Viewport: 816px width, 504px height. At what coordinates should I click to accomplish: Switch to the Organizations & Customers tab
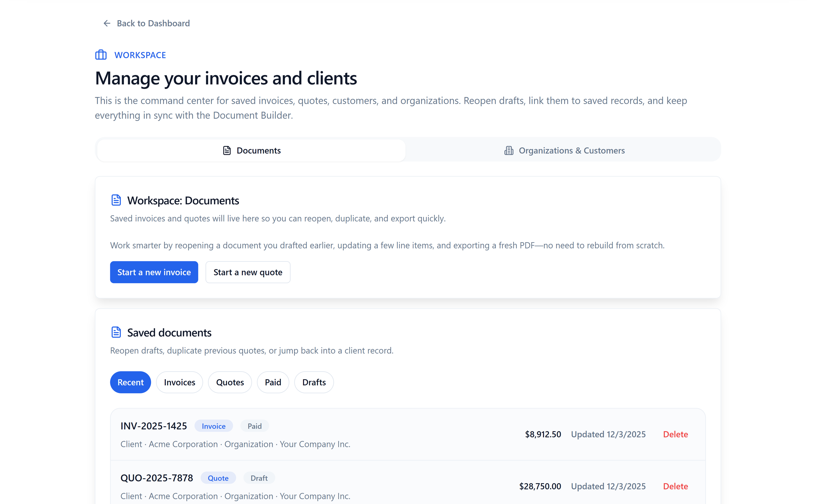tap(563, 150)
